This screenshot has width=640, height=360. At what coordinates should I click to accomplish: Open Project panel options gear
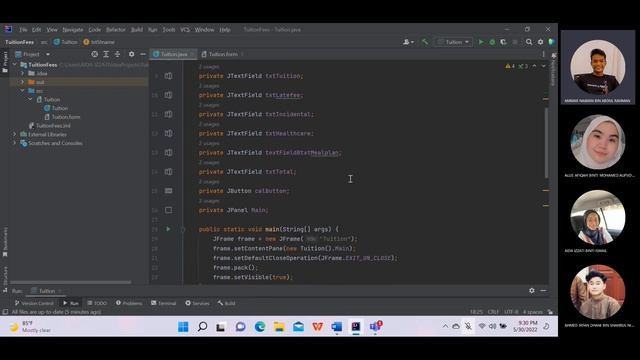point(131,54)
